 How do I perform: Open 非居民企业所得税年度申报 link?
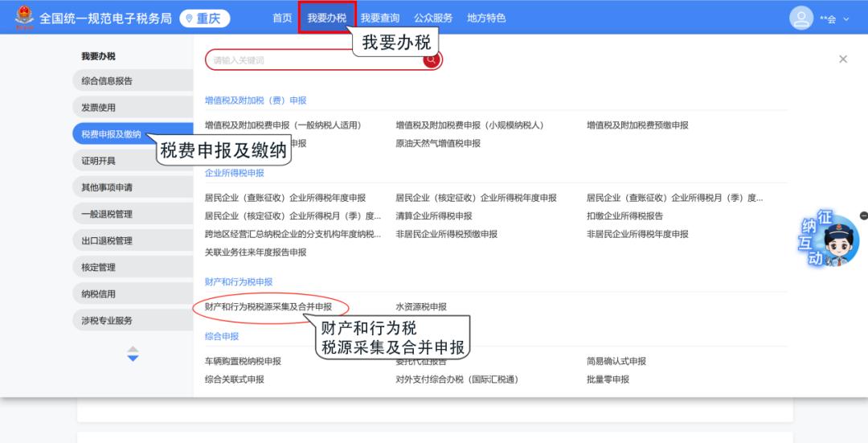[637, 234]
